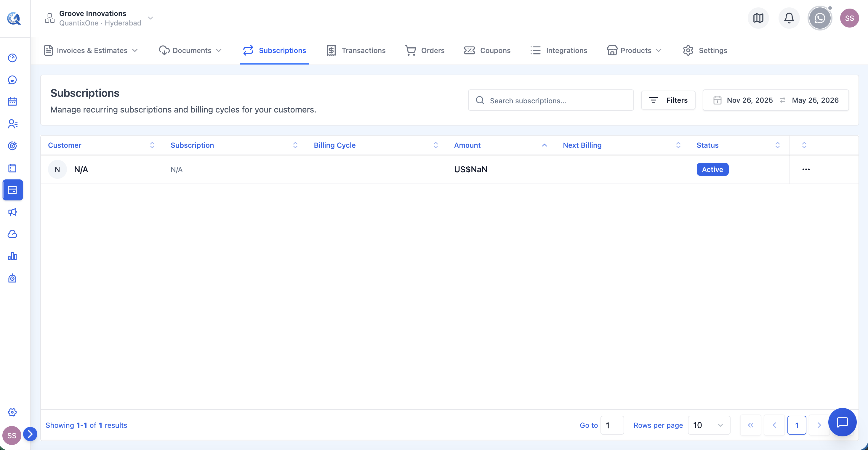The width and height of the screenshot is (868, 450).
Task: Open sidebar settings gear at bottom
Action: coord(12,412)
